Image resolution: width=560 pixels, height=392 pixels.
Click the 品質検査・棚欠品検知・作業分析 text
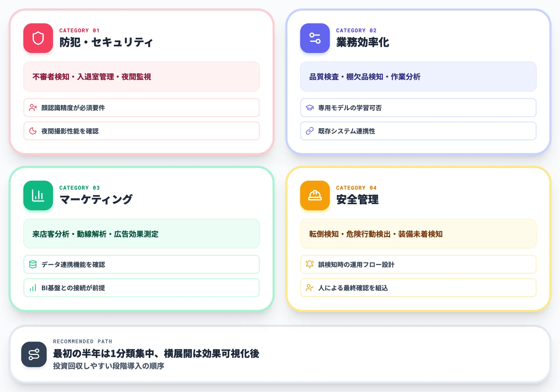coord(365,77)
